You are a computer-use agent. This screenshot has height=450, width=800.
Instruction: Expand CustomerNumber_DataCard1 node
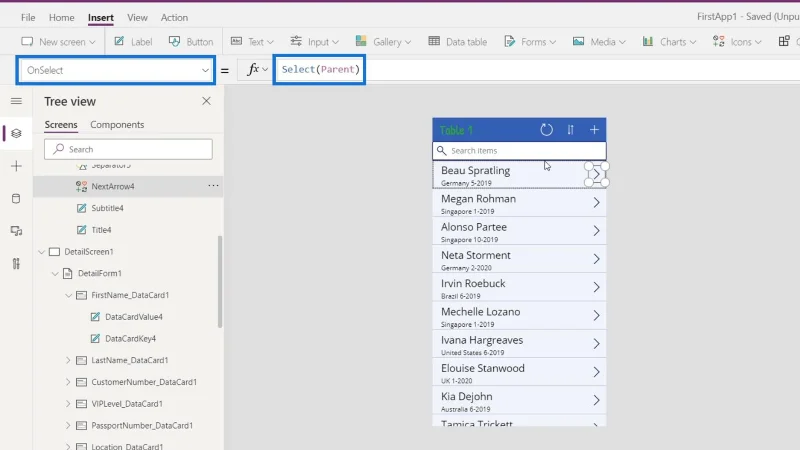click(x=68, y=382)
